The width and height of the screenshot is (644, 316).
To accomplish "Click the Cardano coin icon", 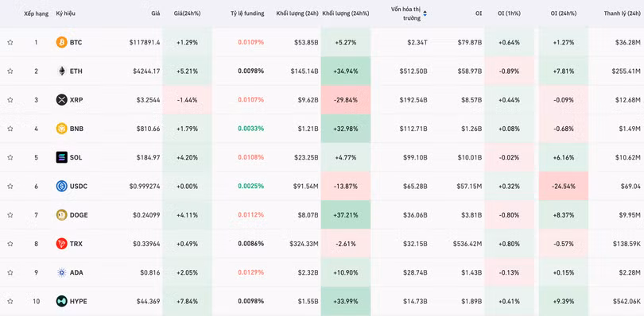I will coord(61,272).
